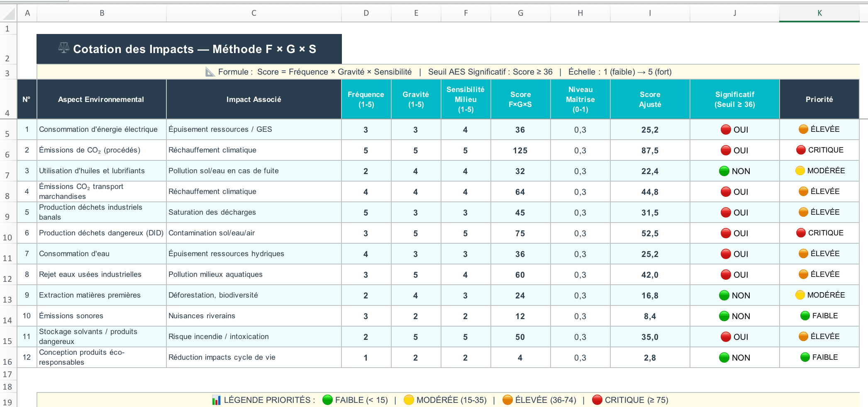The width and height of the screenshot is (868, 407).
Task: Click the yellow MODÉRÉE icon for Extraction matières premières
Action: coord(800,295)
